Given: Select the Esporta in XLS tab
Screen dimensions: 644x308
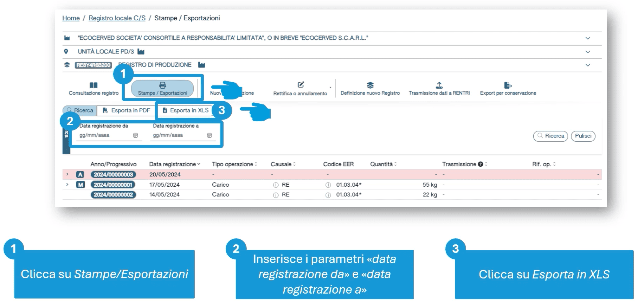Looking at the screenshot, I should pyautogui.click(x=186, y=110).
